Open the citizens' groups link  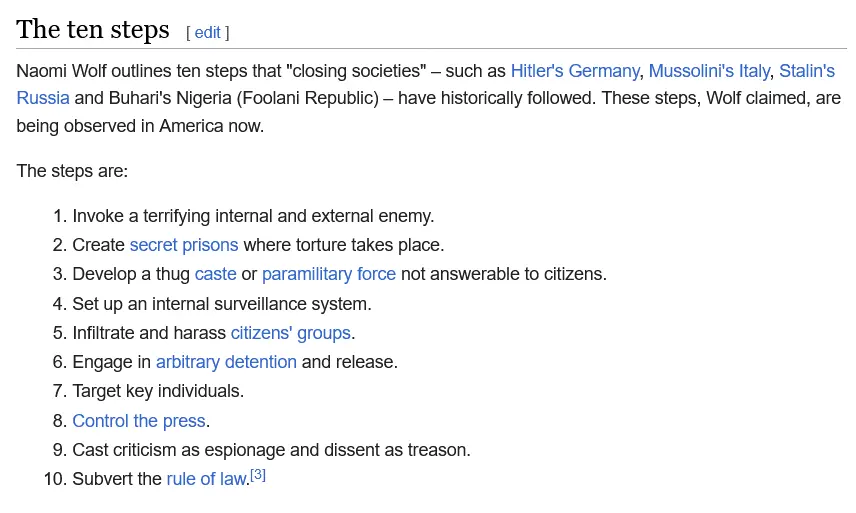pos(290,333)
